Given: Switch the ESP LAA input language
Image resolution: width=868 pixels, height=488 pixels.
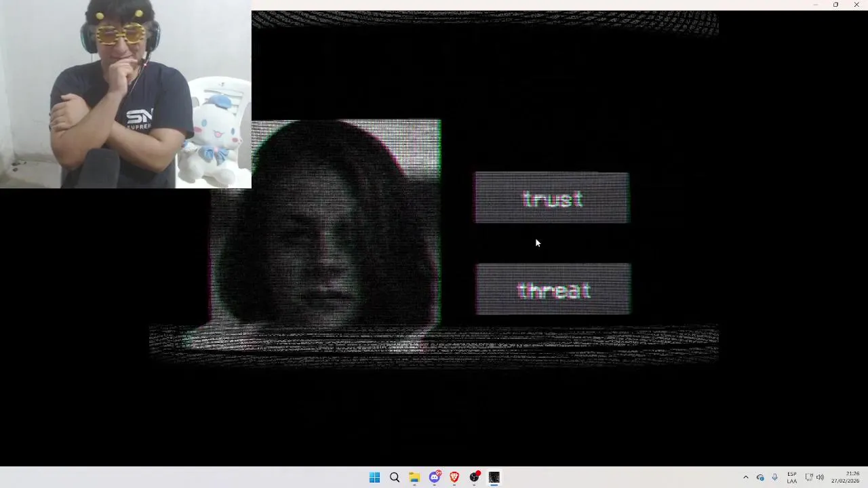Looking at the screenshot, I should pos(792,477).
